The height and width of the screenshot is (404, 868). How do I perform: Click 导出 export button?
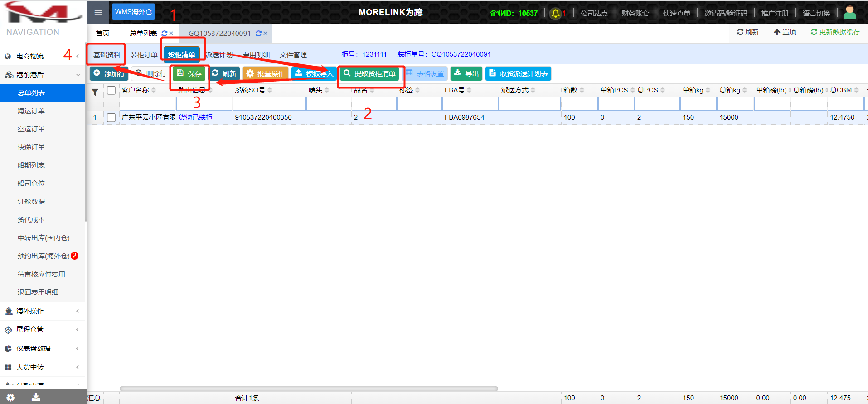pos(466,73)
